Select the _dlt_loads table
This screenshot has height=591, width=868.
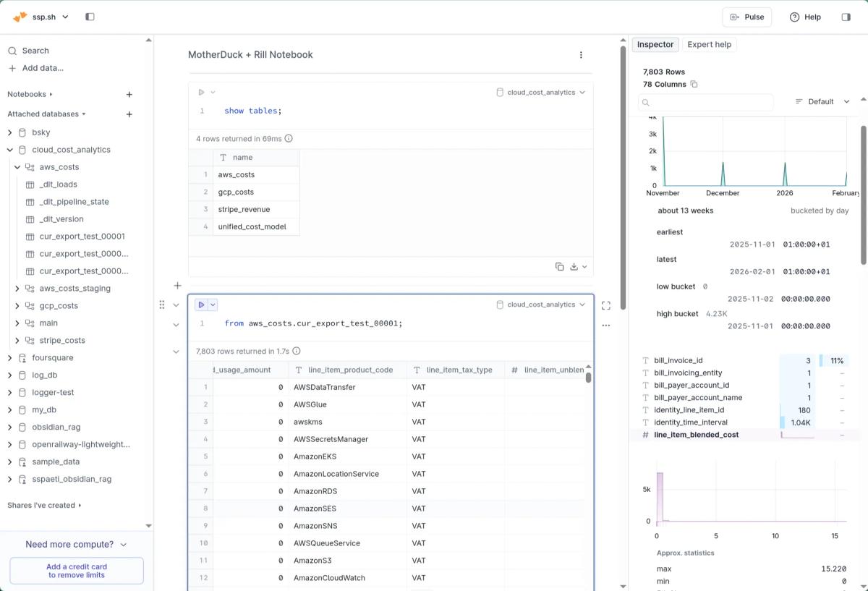pos(58,184)
